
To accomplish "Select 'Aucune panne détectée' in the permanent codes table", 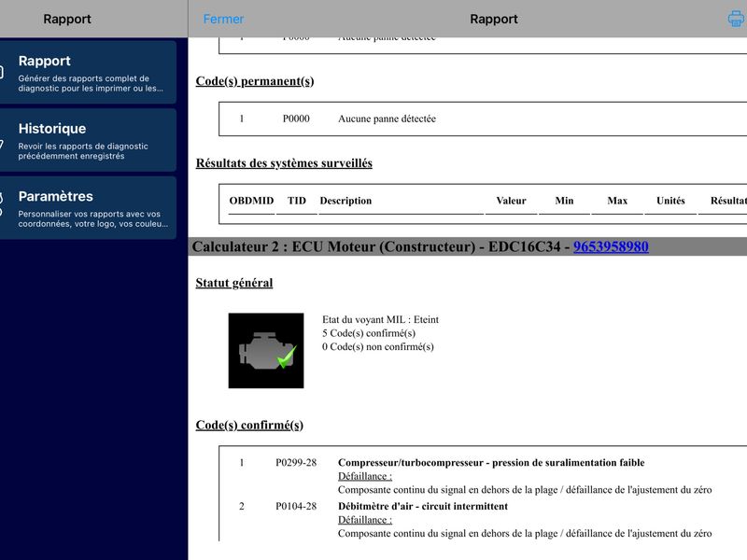I will 387,119.
